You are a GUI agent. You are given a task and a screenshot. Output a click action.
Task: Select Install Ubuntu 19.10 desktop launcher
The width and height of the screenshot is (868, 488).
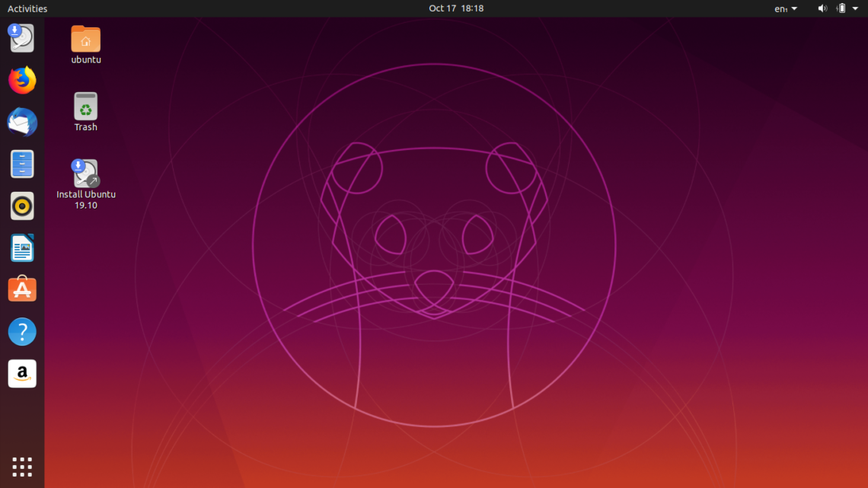pos(85,173)
